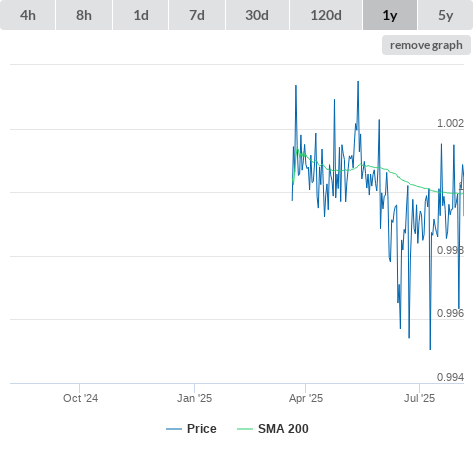Select the 30d range tab
Image resolution: width=474 pixels, height=455 pixels.
click(x=257, y=15)
